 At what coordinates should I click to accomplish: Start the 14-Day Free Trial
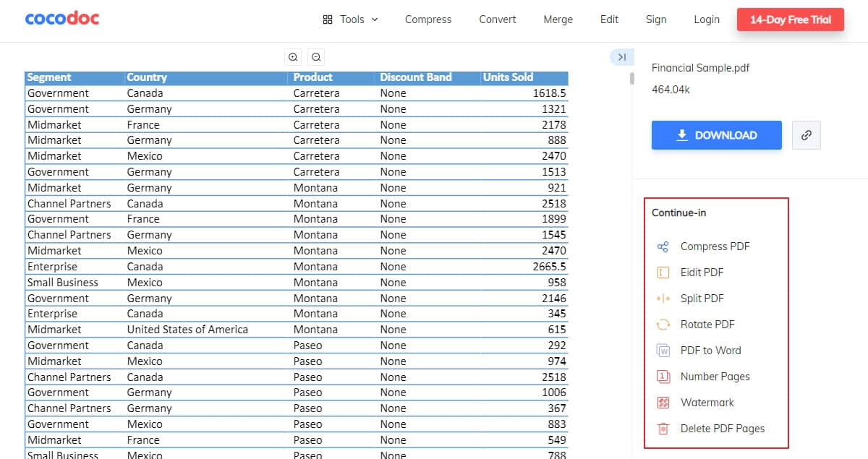coord(790,20)
